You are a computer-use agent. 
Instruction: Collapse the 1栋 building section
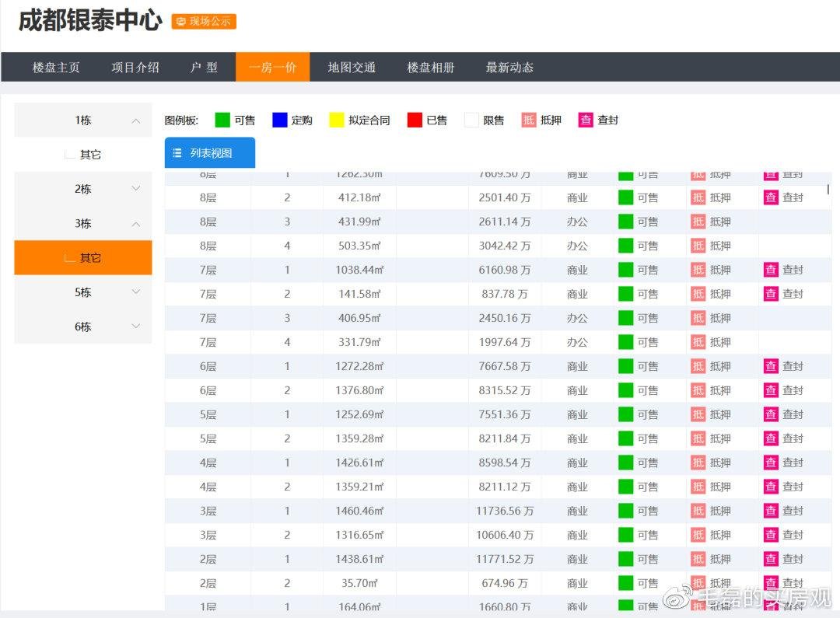coord(83,120)
